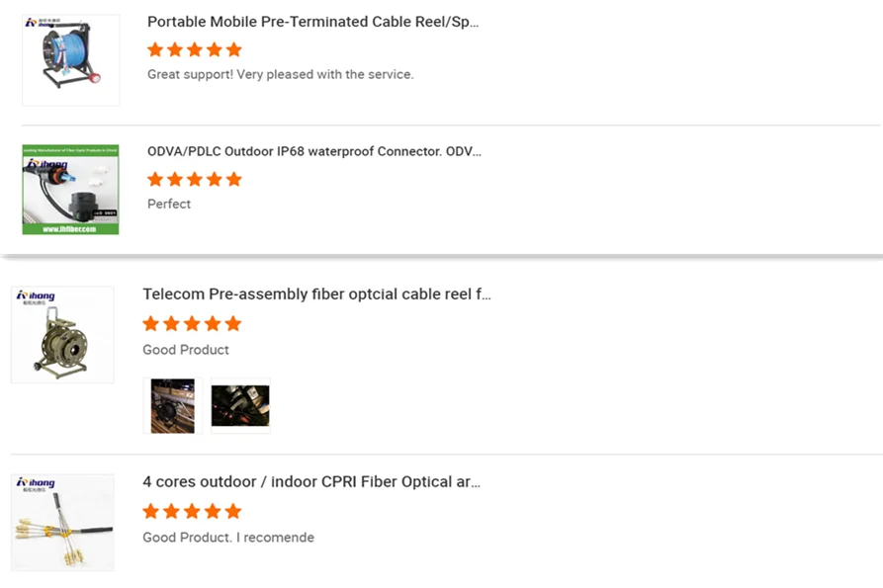Open the "Portable Mobile Pre-Terminated Cable Reel" title link

coord(312,22)
